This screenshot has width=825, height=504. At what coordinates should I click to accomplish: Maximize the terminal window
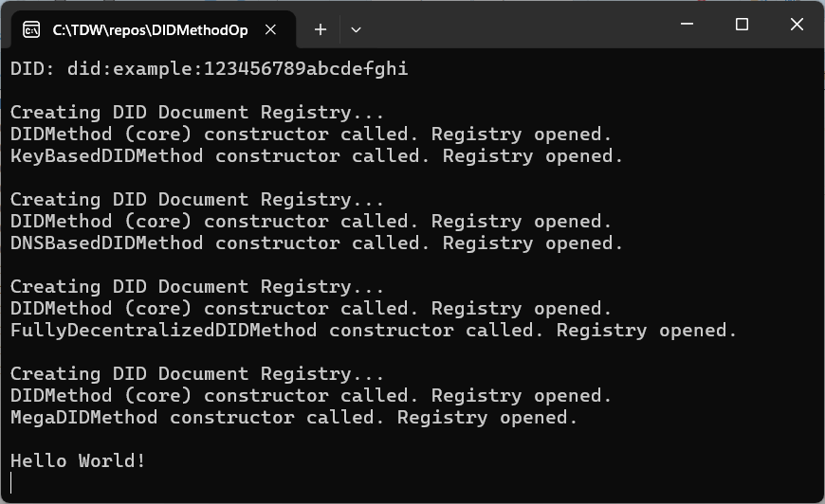pyautogui.click(x=742, y=25)
